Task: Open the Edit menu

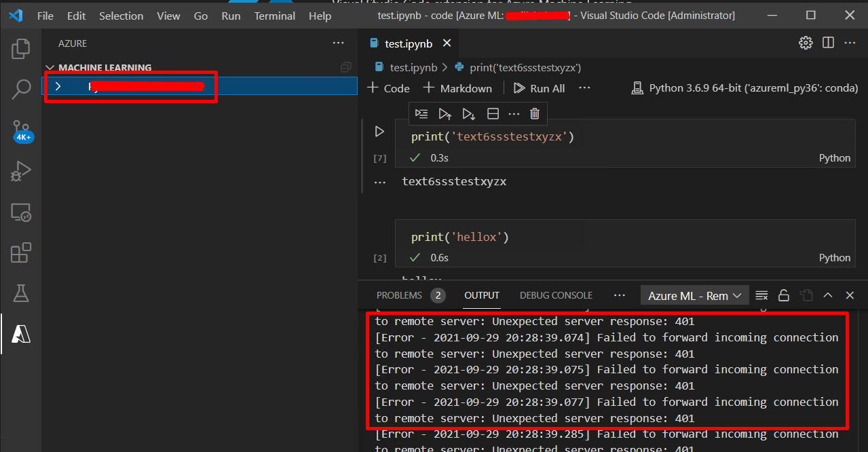Action: point(77,16)
